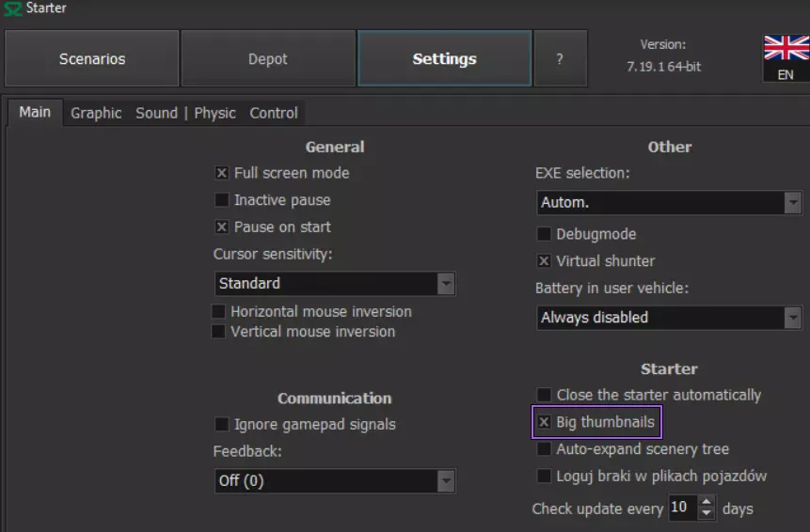The width and height of the screenshot is (810, 532).
Task: Open the Scenarios section
Action: click(x=91, y=58)
